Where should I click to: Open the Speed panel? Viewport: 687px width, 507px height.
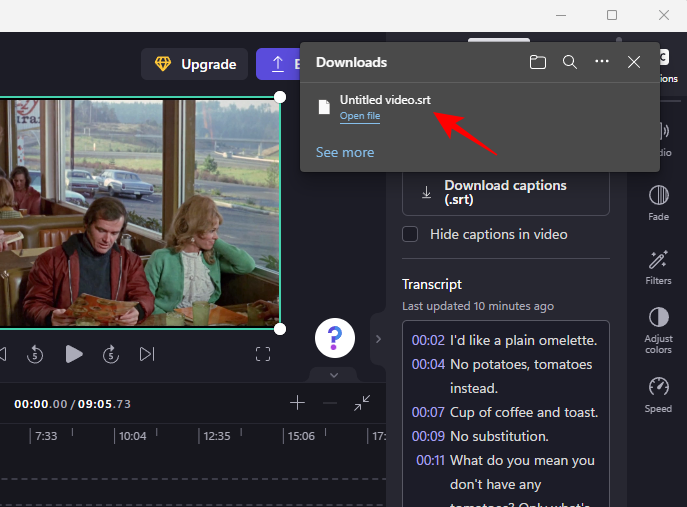(x=658, y=393)
